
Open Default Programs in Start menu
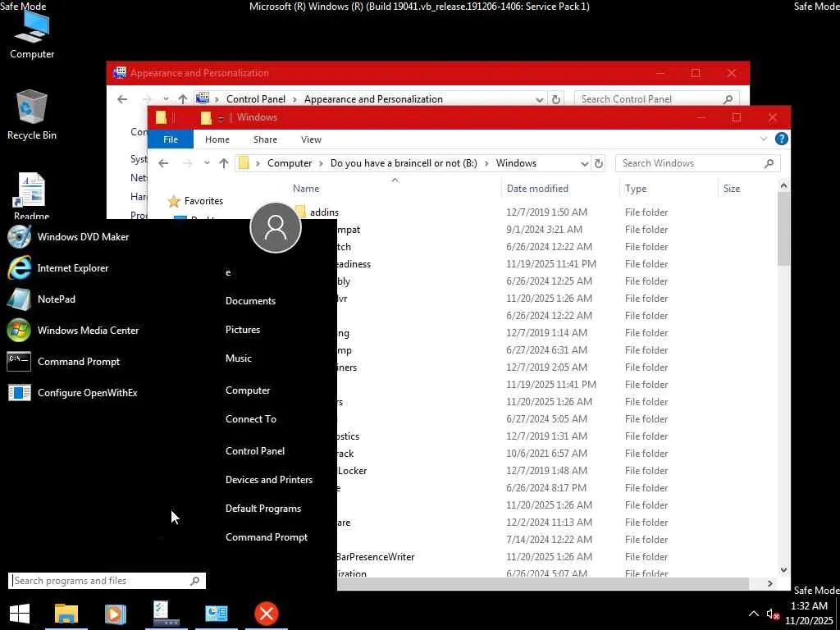[x=263, y=509]
